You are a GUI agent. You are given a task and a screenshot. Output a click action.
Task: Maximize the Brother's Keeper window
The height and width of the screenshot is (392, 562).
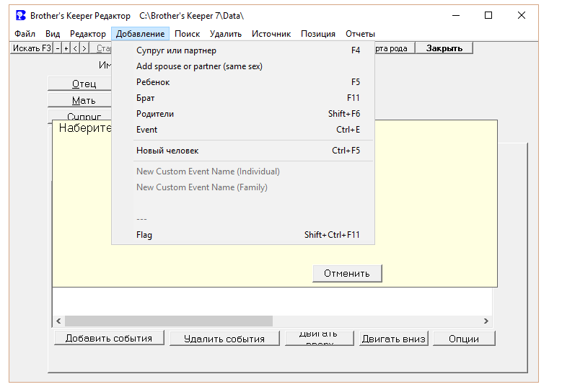pyautogui.click(x=488, y=15)
